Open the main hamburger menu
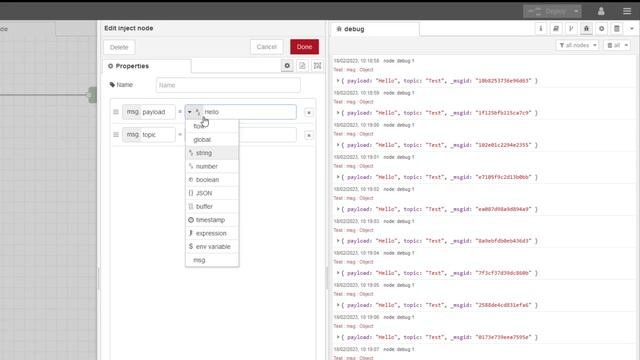640x360 pixels. [627, 11]
